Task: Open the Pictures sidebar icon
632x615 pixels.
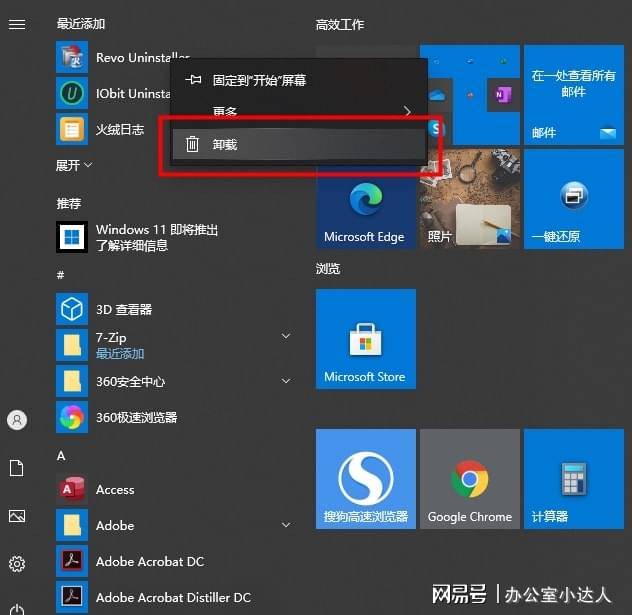Action: tap(17, 516)
